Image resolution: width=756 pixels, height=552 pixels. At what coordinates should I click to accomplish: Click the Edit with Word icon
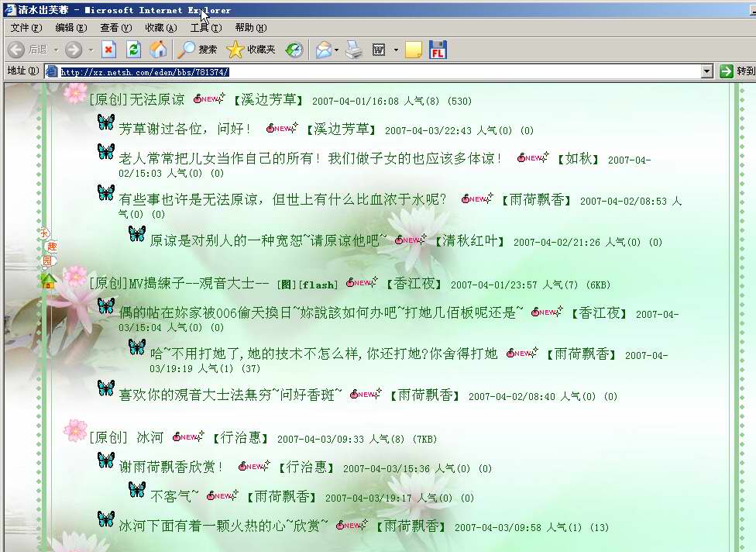[x=379, y=49]
